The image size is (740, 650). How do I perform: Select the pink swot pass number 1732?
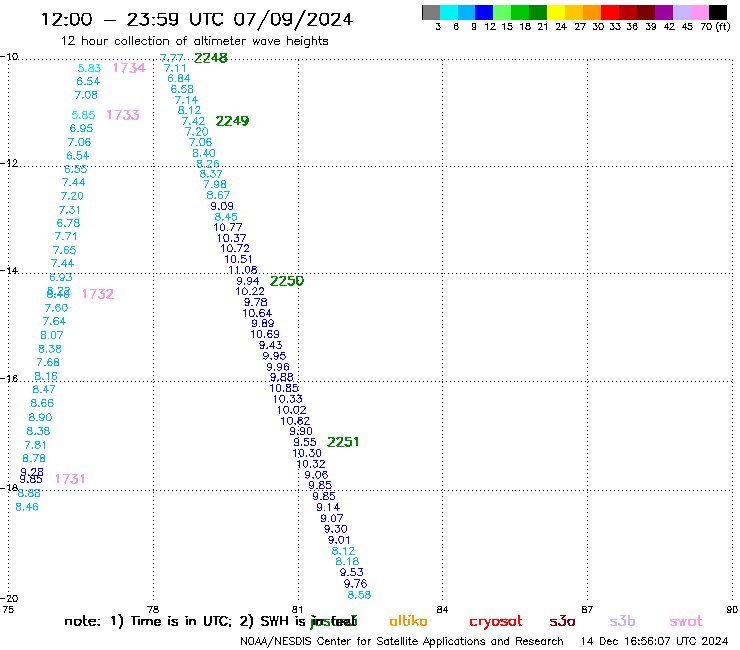pyautogui.click(x=98, y=294)
